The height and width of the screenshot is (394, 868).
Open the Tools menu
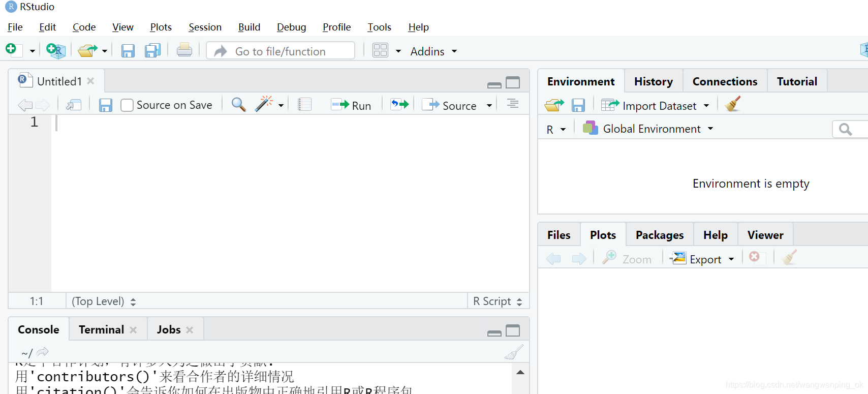pyautogui.click(x=379, y=27)
